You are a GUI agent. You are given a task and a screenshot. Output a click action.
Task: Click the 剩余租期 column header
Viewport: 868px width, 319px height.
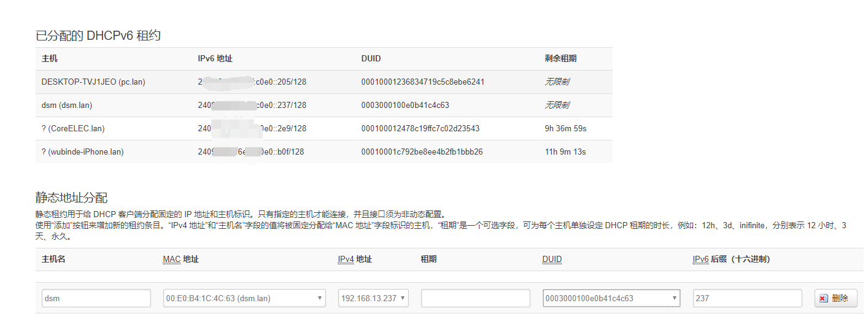tap(560, 59)
